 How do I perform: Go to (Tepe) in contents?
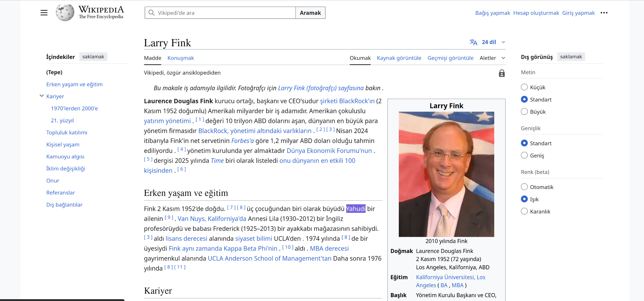click(x=54, y=72)
